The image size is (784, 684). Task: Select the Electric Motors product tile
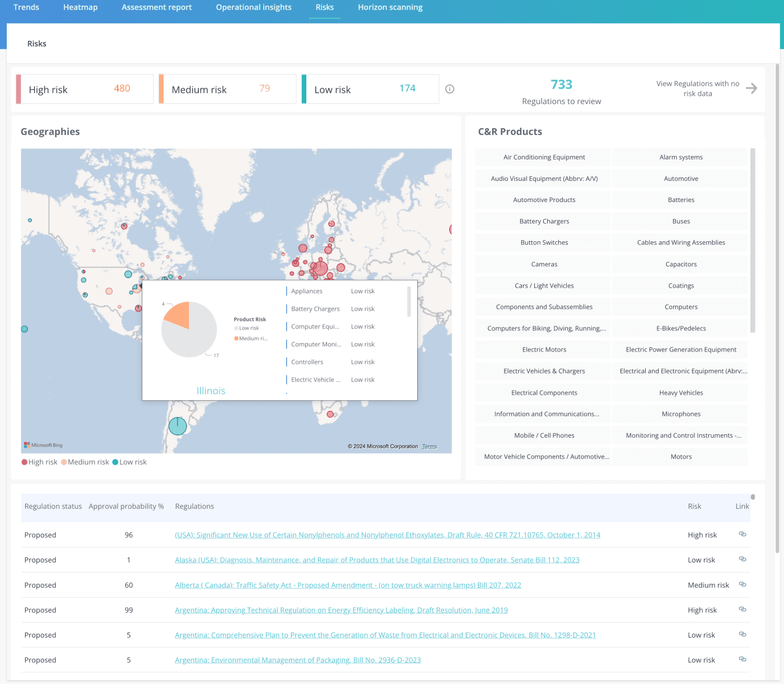[x=543, y=349]
